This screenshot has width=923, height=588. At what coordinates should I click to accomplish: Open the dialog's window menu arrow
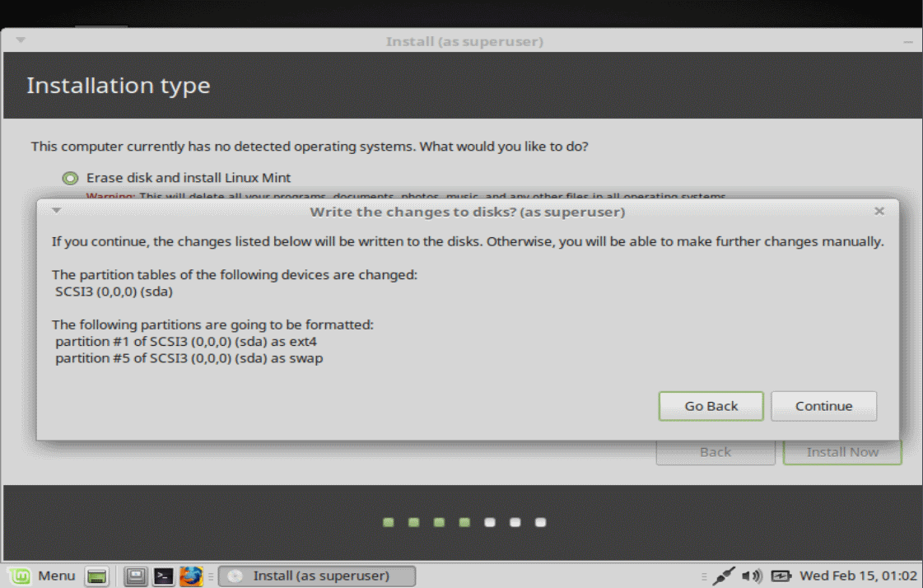tap(56, 211)
